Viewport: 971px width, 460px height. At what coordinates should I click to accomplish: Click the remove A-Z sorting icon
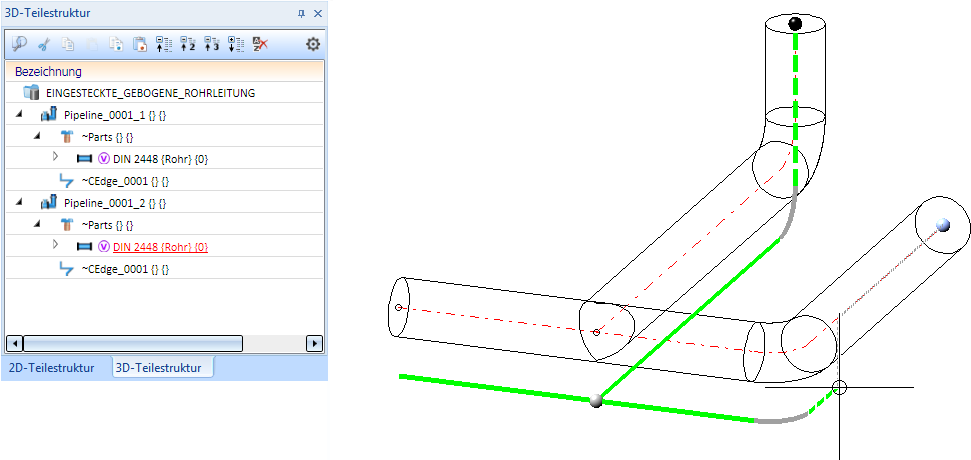pyautogui.click(x=260, y=44)
